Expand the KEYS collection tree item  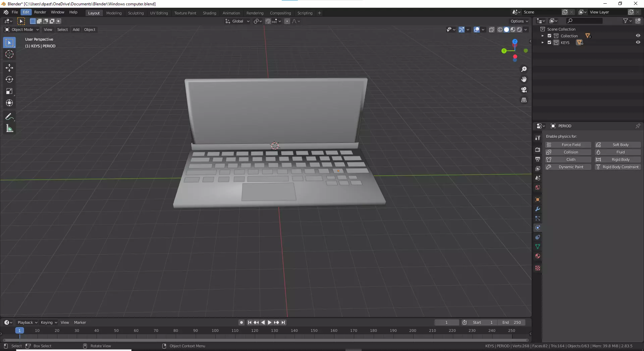click(x=542, y=42)
